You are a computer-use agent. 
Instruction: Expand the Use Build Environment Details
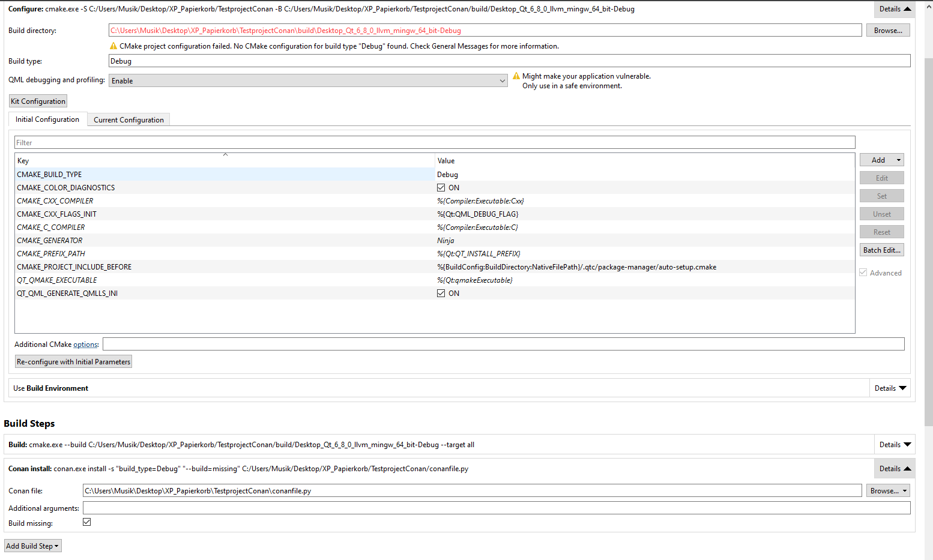click(x=890, y=388)
